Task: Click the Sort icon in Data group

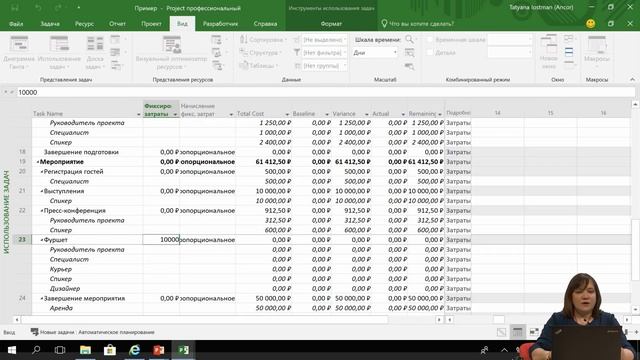Action: pos(244,40)
